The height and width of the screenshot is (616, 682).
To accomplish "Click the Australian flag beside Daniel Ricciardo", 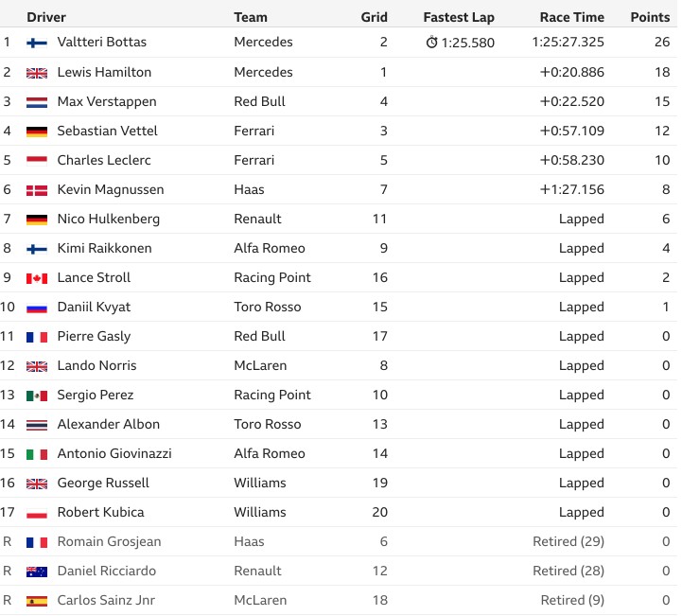I will click(x=37, y=572).
